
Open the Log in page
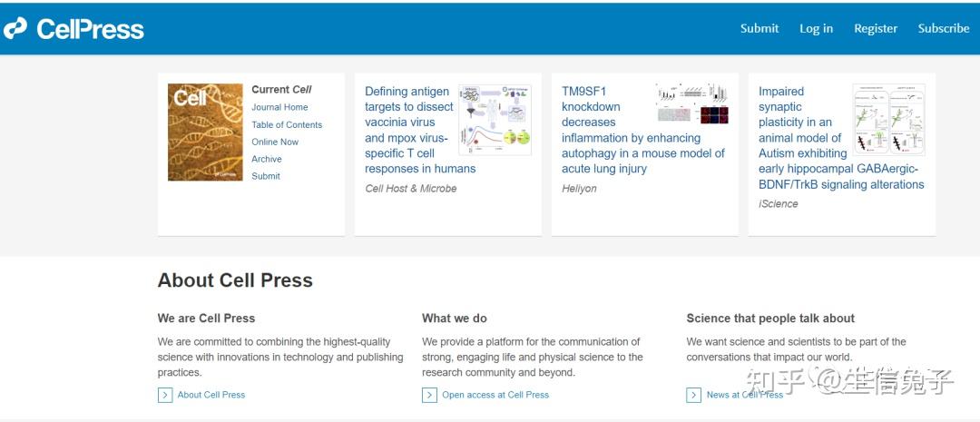816,28
